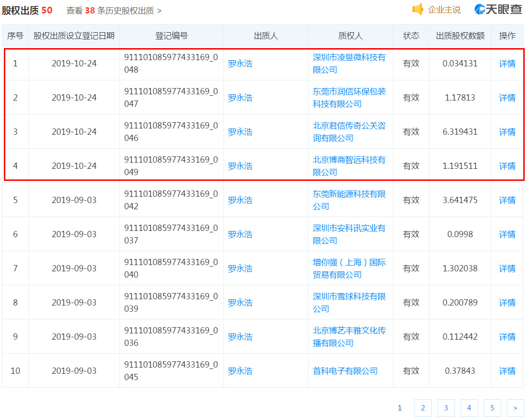530x420 pixels.
Task: Go to page 2
Action: [x=423, y=408]
